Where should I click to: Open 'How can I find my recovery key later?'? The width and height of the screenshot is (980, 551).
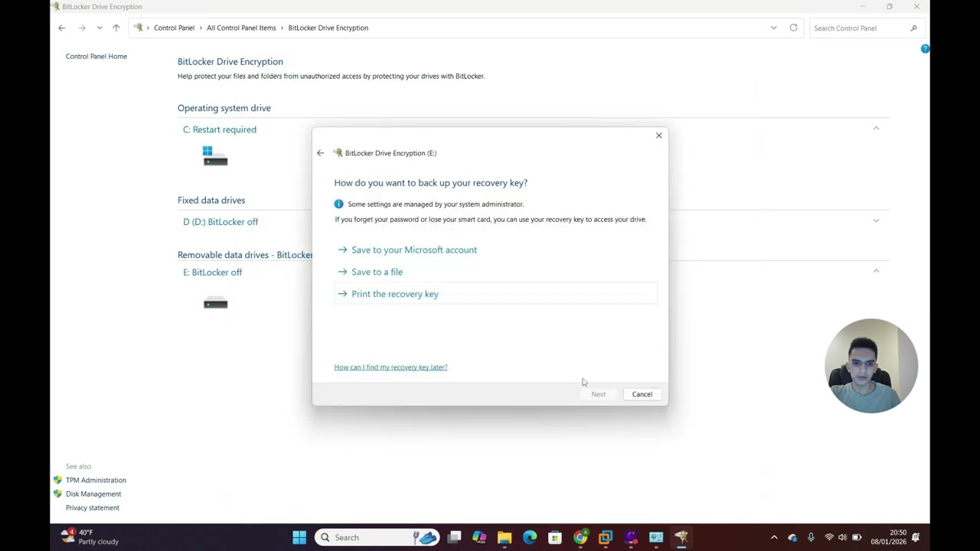390,367
